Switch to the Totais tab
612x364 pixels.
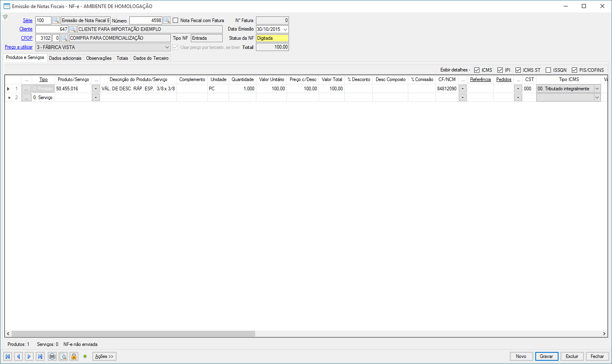(x=122, y=58)
